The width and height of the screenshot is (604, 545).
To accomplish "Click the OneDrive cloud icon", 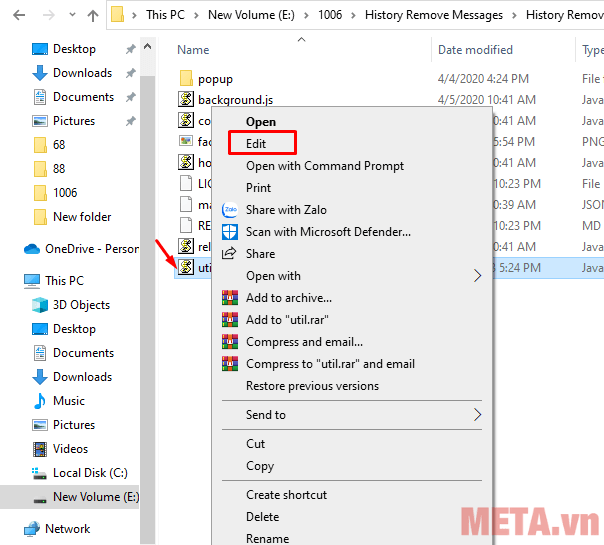I will (32, 249).
